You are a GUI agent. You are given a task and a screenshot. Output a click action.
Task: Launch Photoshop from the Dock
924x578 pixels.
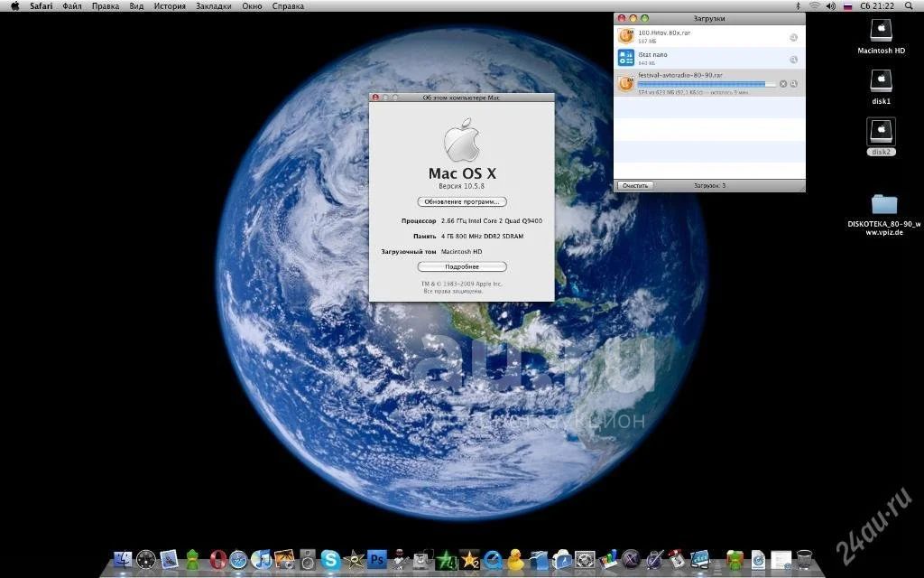tap(376, 559)
